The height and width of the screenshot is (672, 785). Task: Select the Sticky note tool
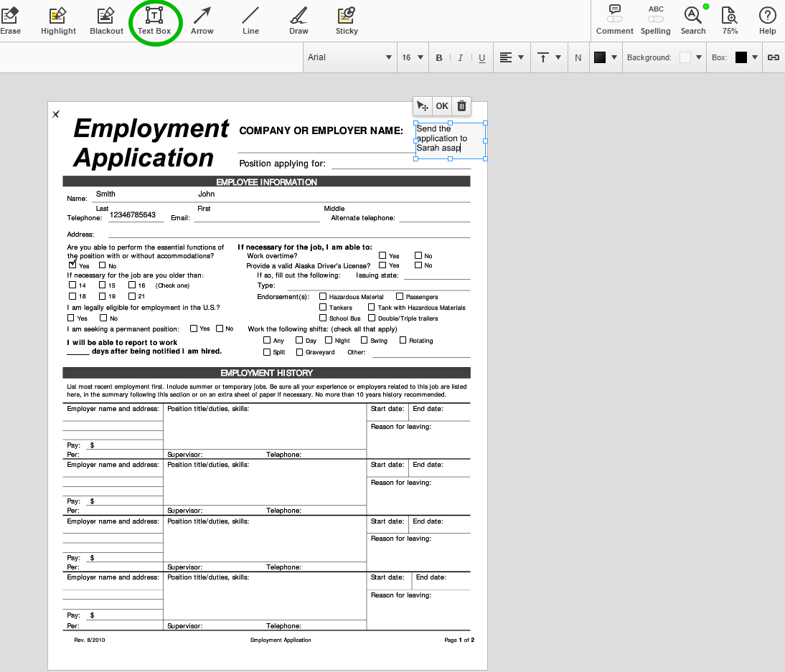[x=347, y=21]
